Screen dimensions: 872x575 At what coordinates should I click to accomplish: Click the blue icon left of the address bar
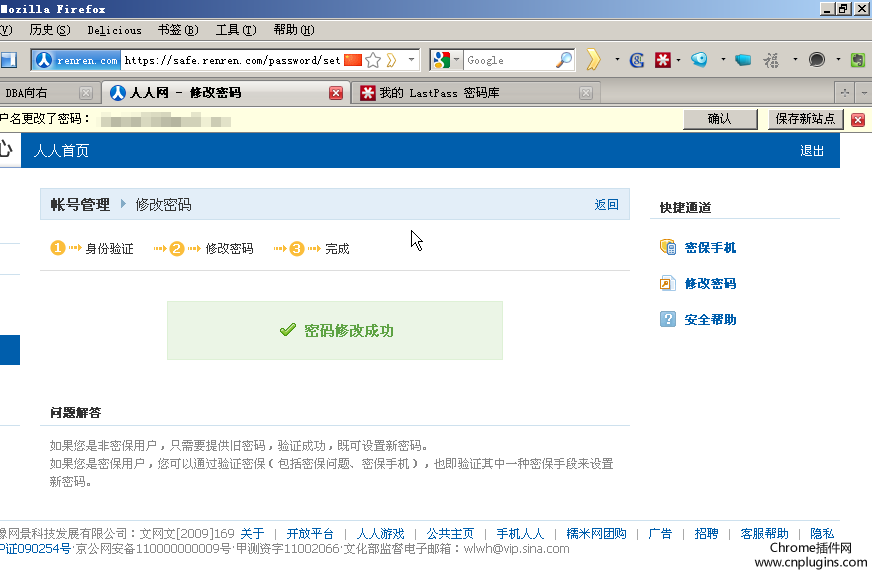(x=9, y=60)
